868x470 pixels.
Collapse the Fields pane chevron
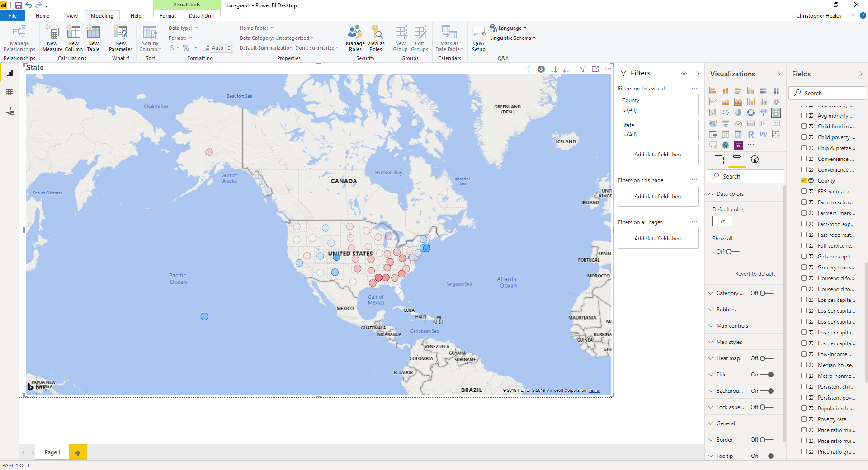861,74
